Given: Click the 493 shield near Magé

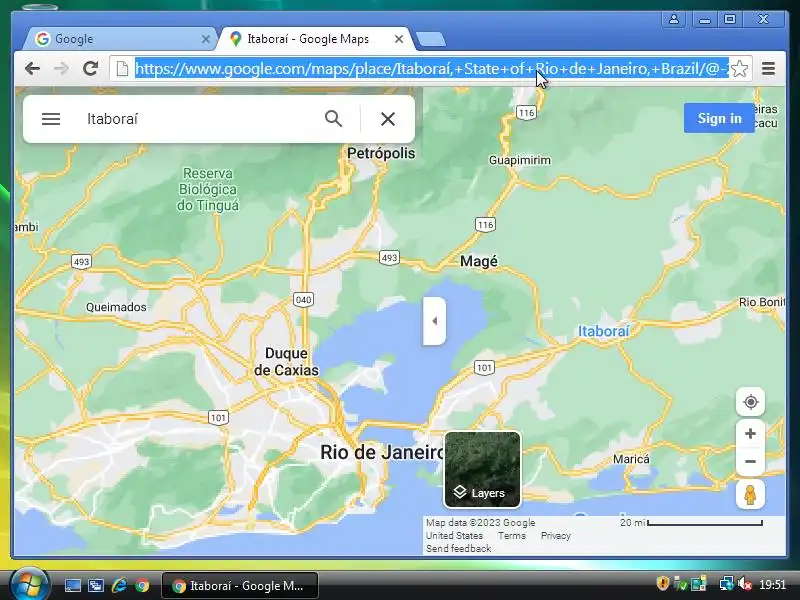Looking at the screenshot, I should click(389, 258).
